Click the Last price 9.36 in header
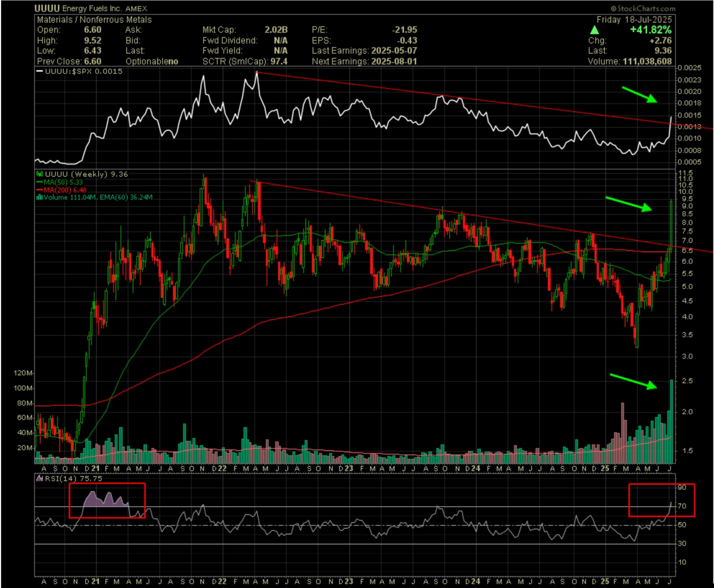This screenshot has width=714, height=588. pyautogui.click(x=664, y=51)
